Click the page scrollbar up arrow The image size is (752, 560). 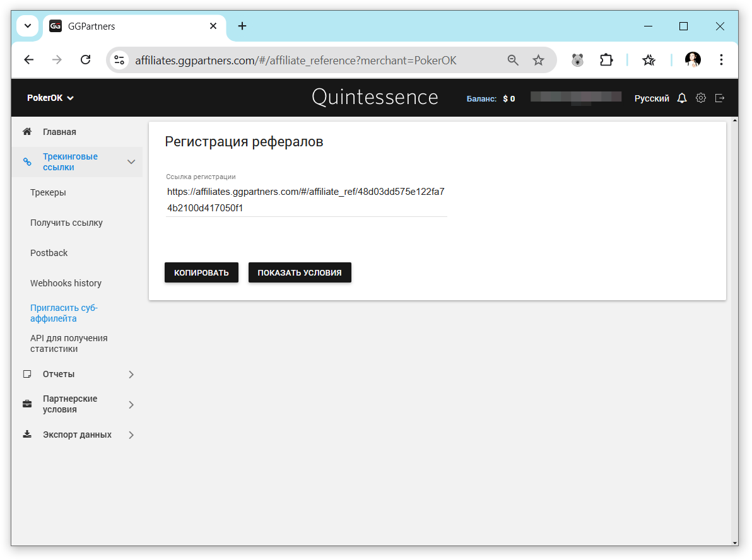[x=735, y=120]
